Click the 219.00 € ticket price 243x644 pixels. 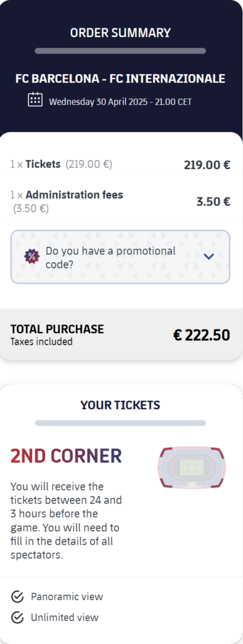point(207,165)
